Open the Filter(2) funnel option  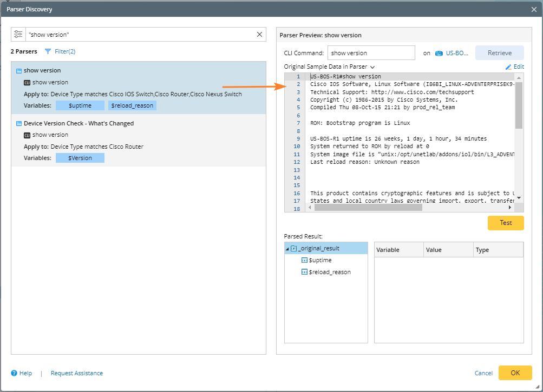tap(60, 51)
